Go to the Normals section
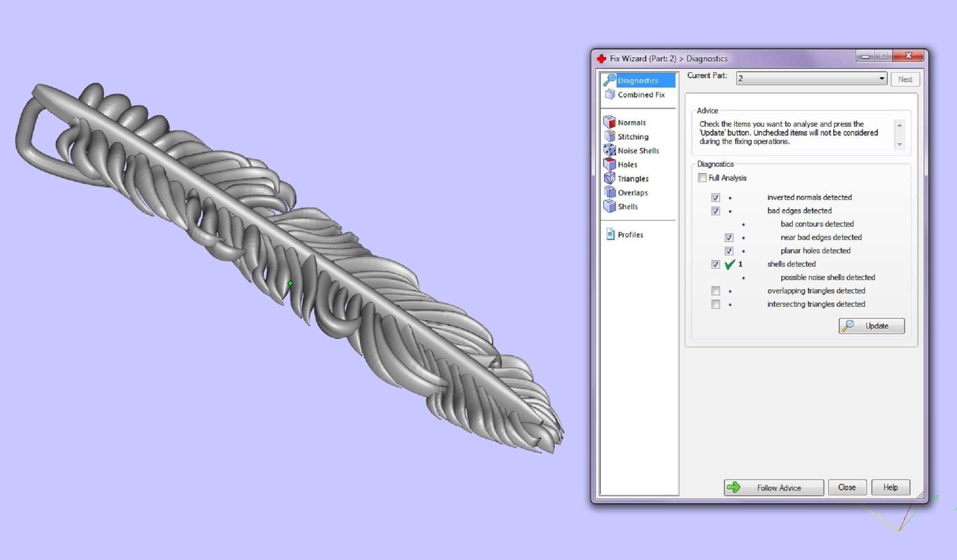Screen dimensions: 957x560 [x=631, y=122]
